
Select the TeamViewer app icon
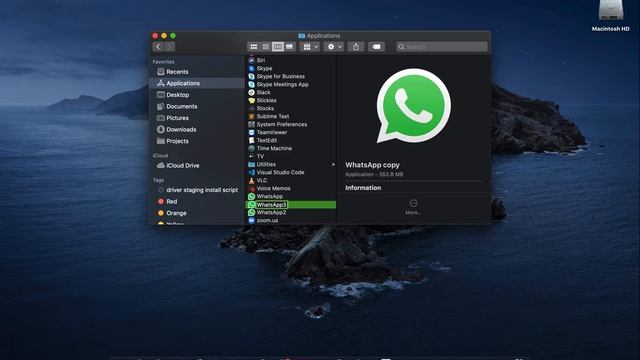pyautogui.click(x=251, y=132)
